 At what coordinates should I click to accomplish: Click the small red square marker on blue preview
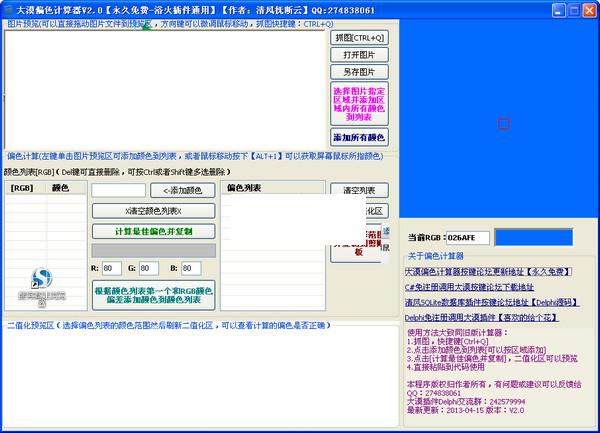pos(503,123)
